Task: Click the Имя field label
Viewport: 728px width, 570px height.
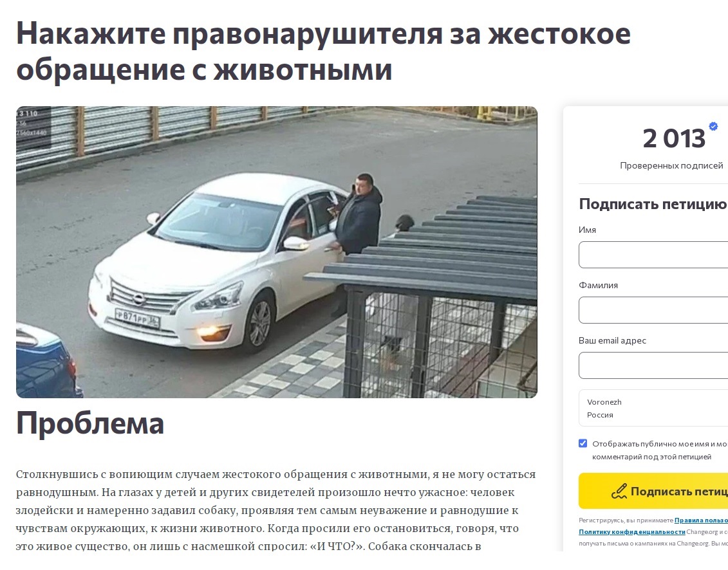Action: coord(587,230)
